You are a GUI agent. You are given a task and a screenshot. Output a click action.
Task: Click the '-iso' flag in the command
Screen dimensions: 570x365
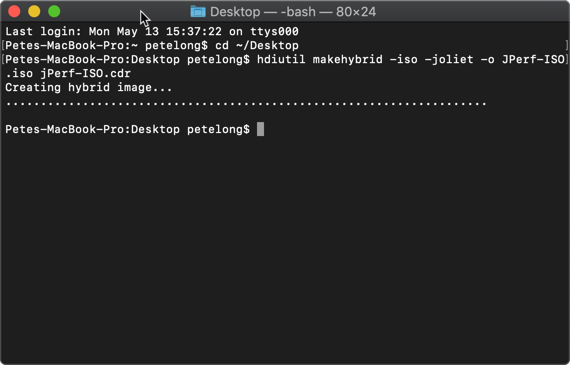404,59
